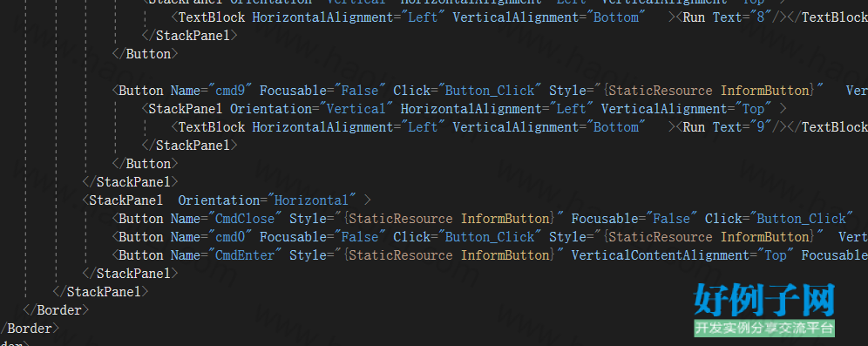The height and width of the screenshot is (346, 868).
Task: Click "InformButton" on the CmdClose line
Action: pos(505,219)
